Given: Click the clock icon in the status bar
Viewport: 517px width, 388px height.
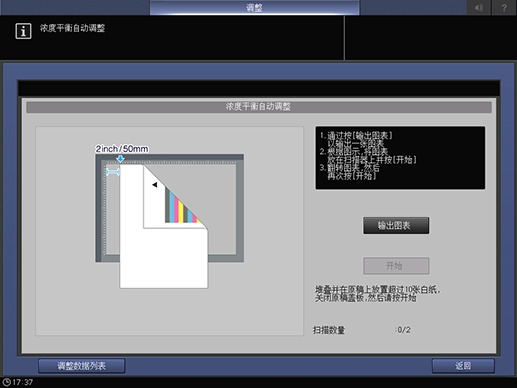Looking at the screenshot, I should (x=7, y=382).
